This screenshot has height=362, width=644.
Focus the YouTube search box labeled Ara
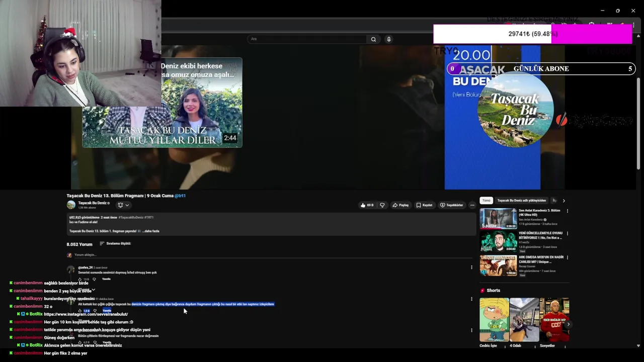click(x=307, y=39)
